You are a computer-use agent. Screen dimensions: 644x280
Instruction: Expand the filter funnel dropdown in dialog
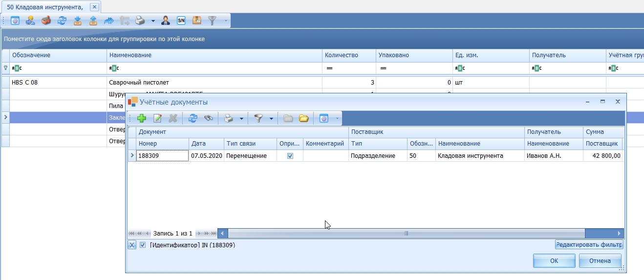point(271,118)
